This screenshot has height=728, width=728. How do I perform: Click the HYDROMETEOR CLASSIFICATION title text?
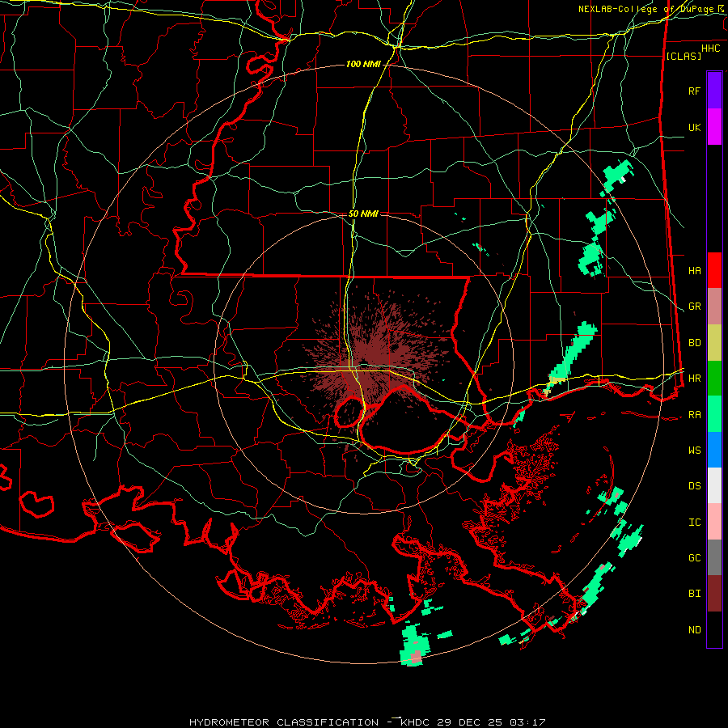pyautogui.click(x=284, y=722)
